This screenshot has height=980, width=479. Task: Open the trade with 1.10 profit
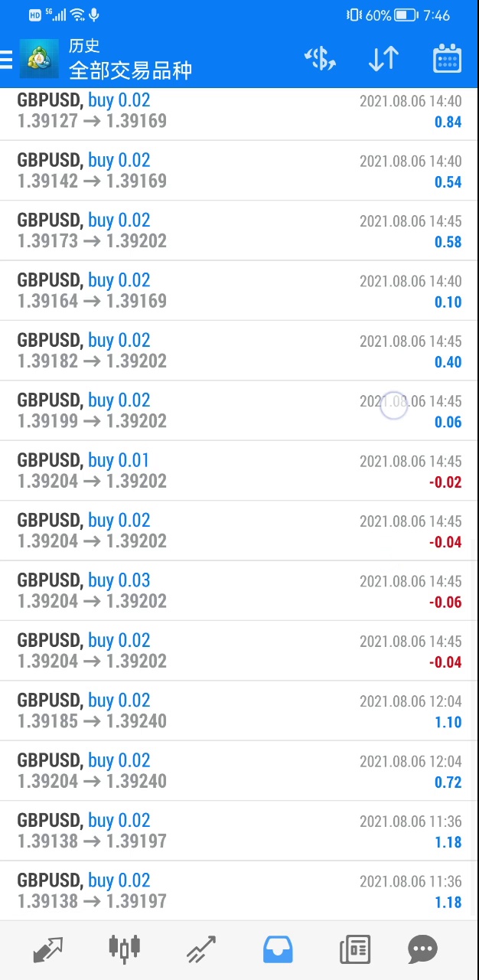click(x=239, y=710)
